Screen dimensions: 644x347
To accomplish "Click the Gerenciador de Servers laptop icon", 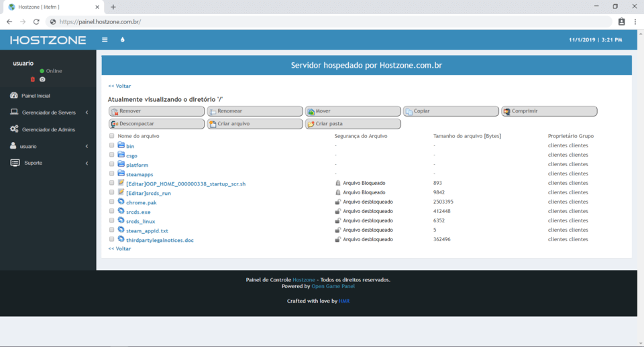I will [14, 112].
